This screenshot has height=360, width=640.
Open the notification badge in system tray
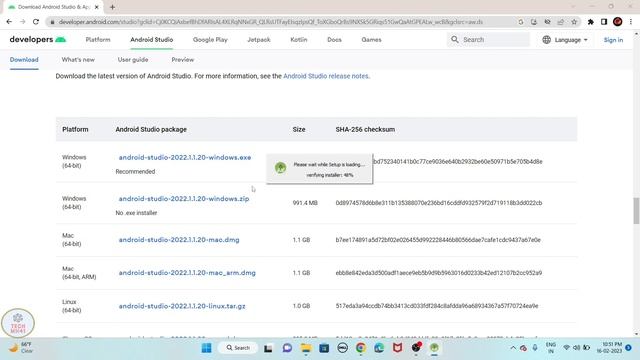tap(629, 348)
